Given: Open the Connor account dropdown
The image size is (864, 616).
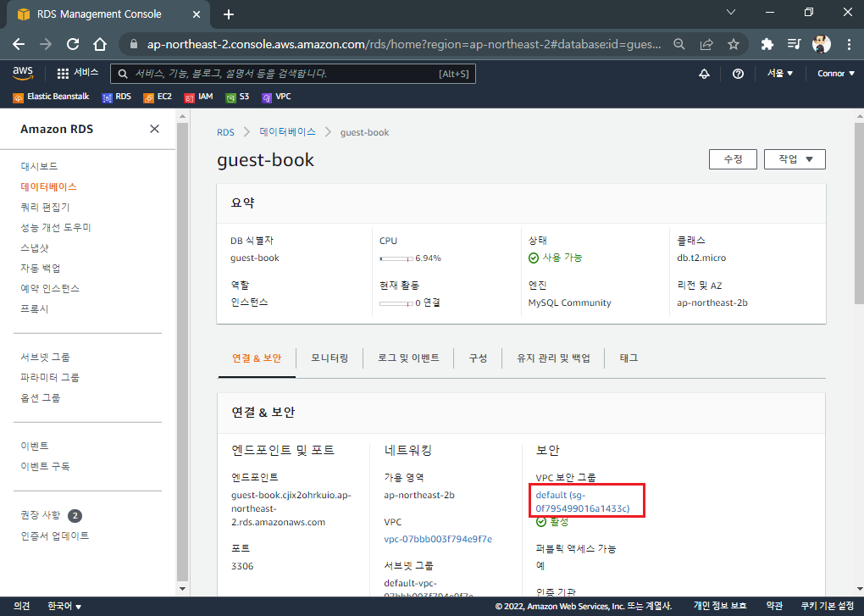Looking at the screenshot, I should pos(836,73).
